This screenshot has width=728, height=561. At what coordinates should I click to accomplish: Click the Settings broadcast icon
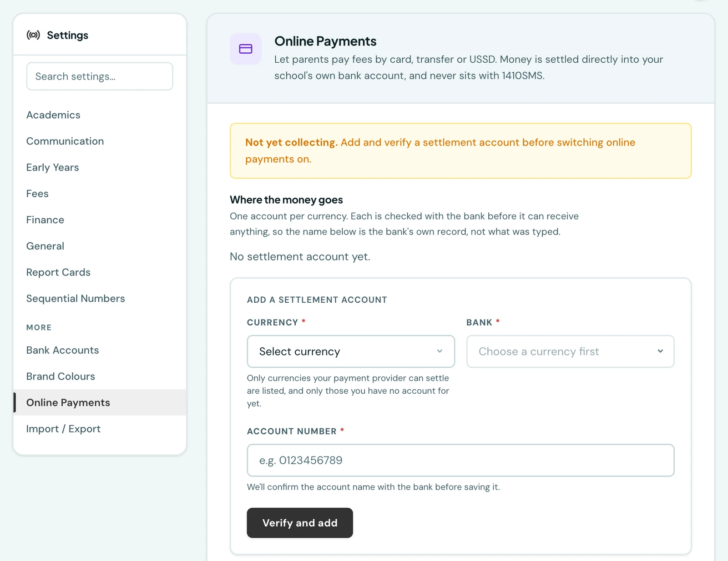coord(33,35)
